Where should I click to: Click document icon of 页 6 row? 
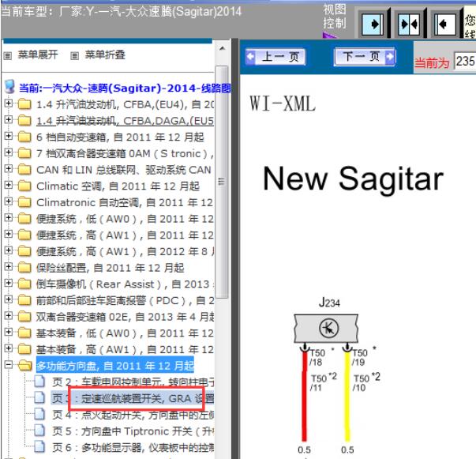(39, 447)
